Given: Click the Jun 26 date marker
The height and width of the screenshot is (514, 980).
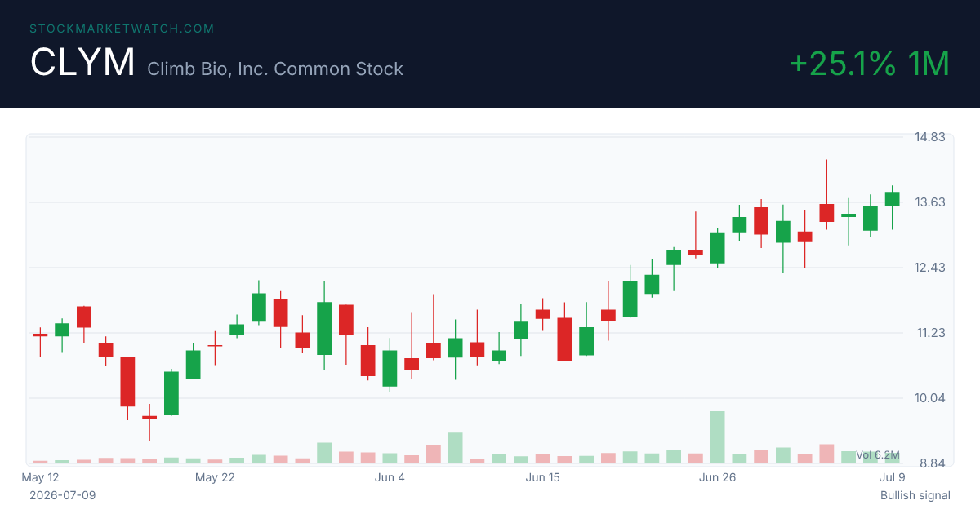Looking at the screenshot, I should 718,477.
